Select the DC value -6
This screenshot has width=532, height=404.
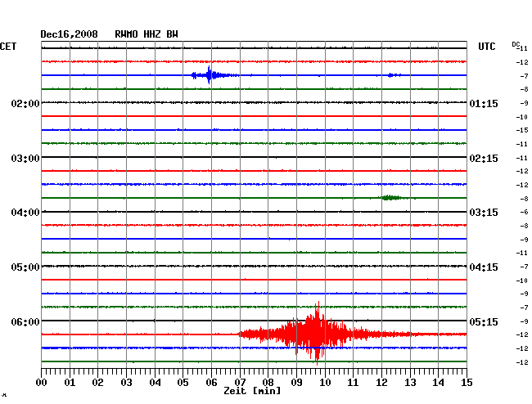tap(524, 212)
